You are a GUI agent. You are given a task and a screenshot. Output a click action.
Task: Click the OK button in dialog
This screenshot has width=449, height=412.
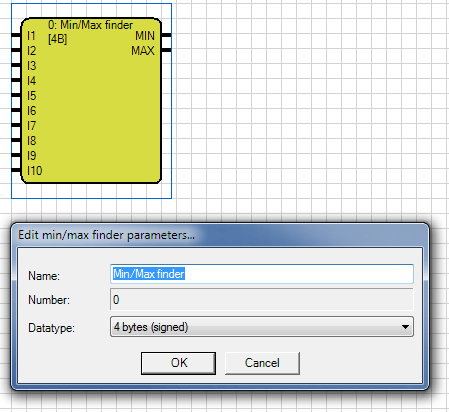click(x=178, y=363)
